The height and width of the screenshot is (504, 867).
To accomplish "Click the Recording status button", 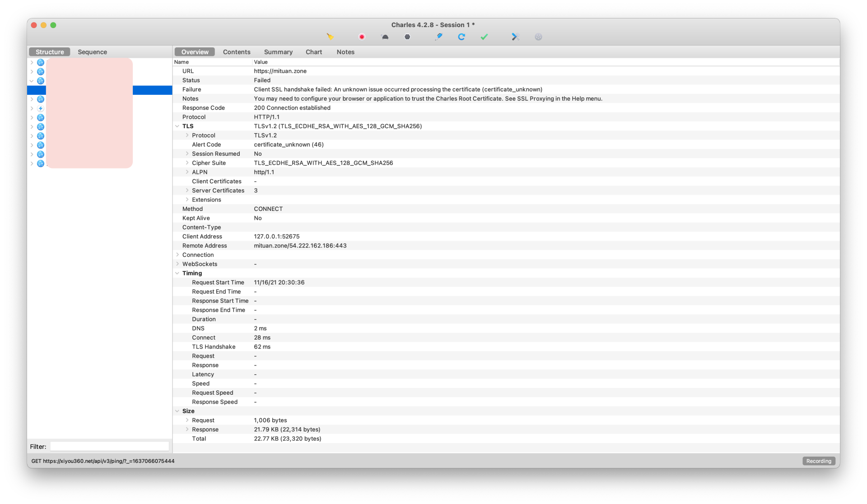I will (818, 461).
